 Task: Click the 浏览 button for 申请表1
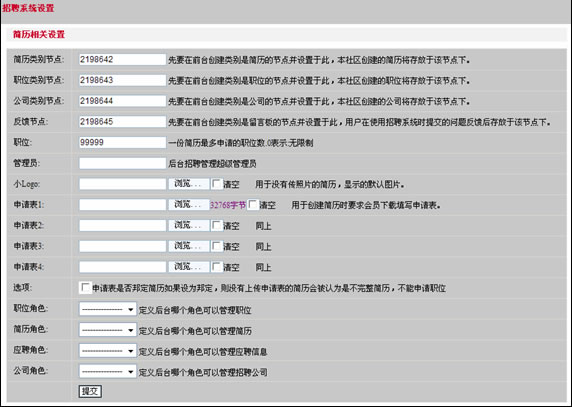pyautogui.click(x=189, y=205)
